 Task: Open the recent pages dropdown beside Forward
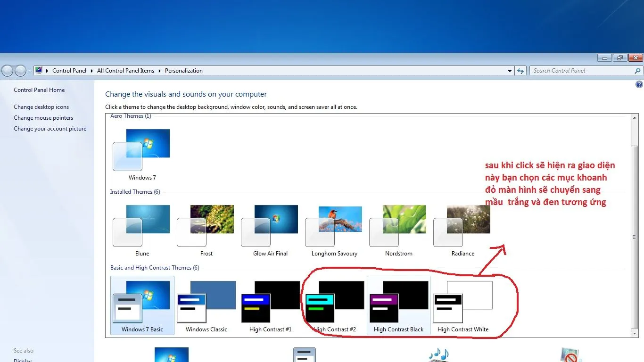(30, 71)
